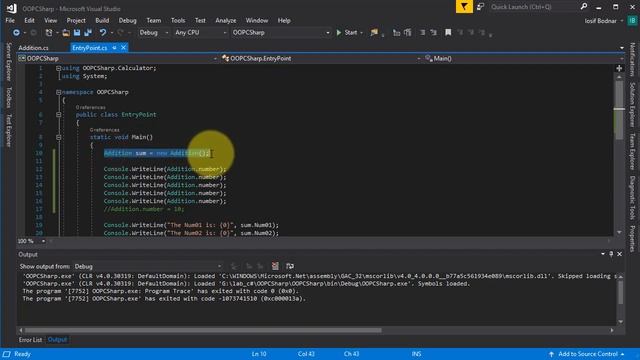Image resolution: width=640 pixels, height=360 pixels.
Task: Open the Solution Explorer side tab
Action: pyautogui.click(x=632, y=104)
